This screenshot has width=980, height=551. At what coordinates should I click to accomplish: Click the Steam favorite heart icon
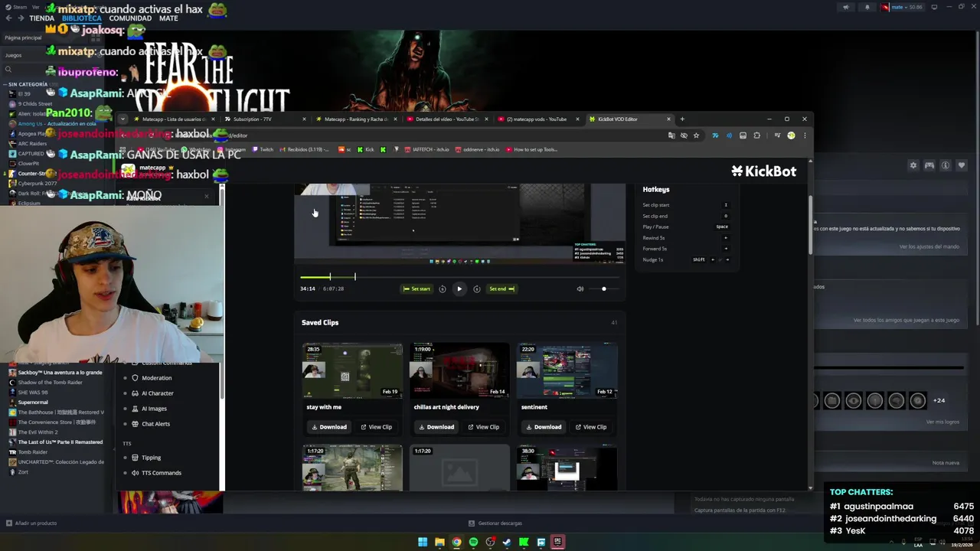click(962, 165)
